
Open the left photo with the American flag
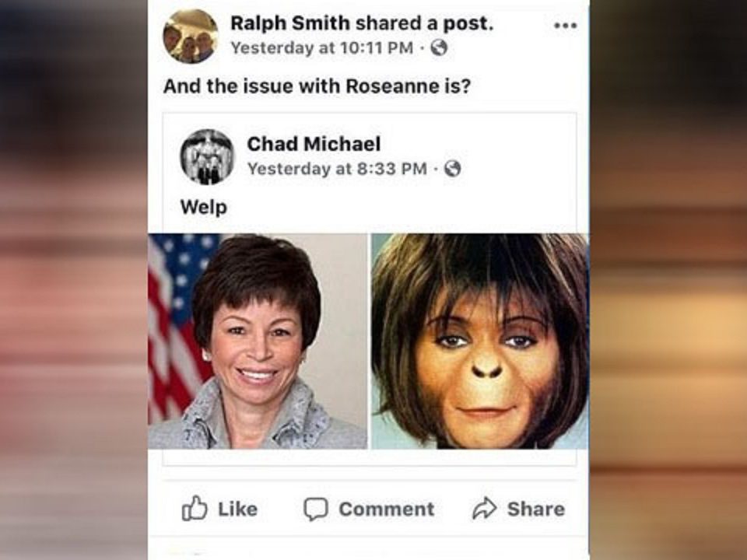[258, 341]
